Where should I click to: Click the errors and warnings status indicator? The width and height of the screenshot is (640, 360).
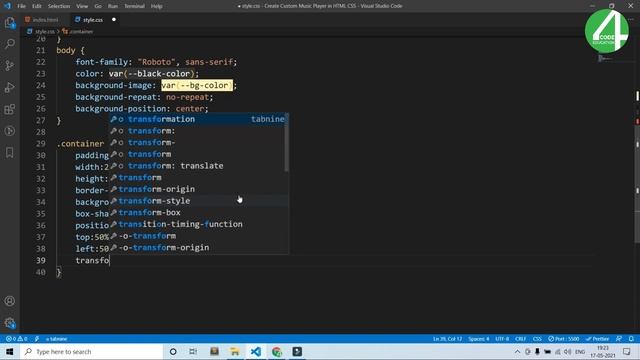click(x=16, y=339)
